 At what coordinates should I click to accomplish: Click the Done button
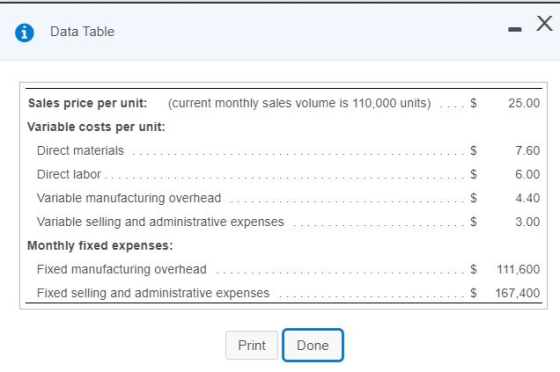313,345
